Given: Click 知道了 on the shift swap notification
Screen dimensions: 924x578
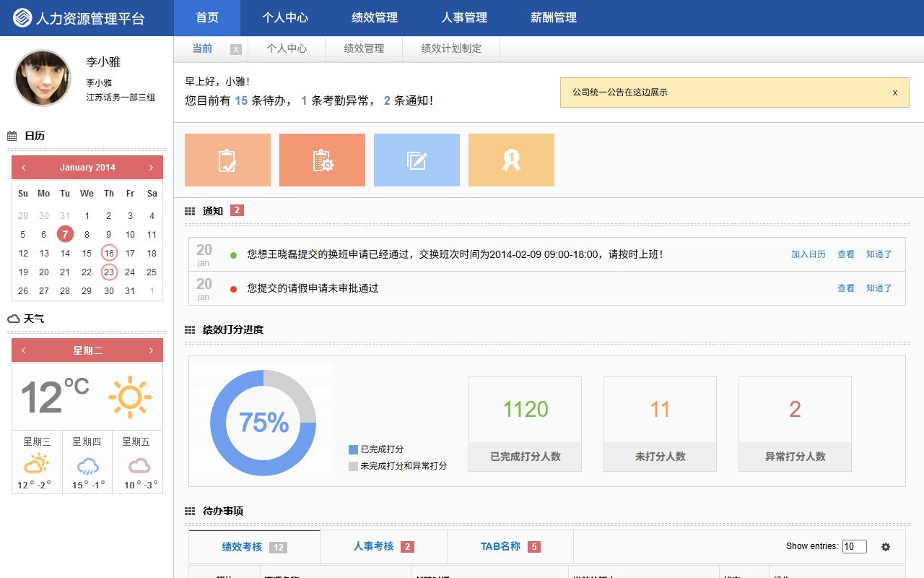Looking at the screenshot, I should (879, 254).
